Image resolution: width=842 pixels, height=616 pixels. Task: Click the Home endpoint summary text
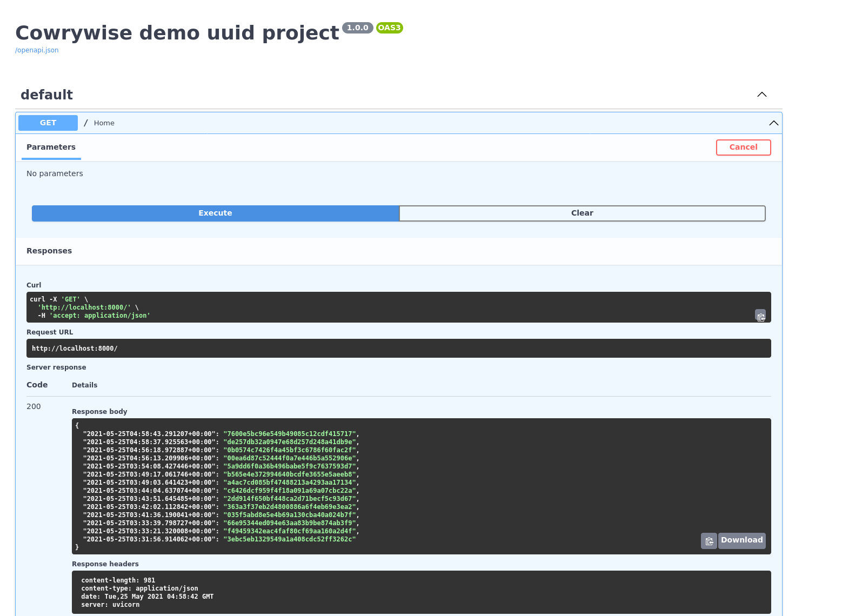point(104,123)
